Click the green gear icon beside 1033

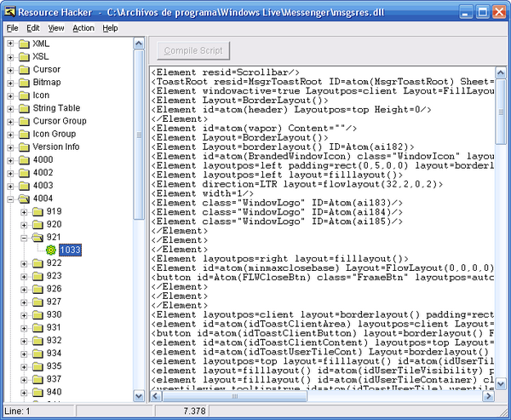[51, 250]
